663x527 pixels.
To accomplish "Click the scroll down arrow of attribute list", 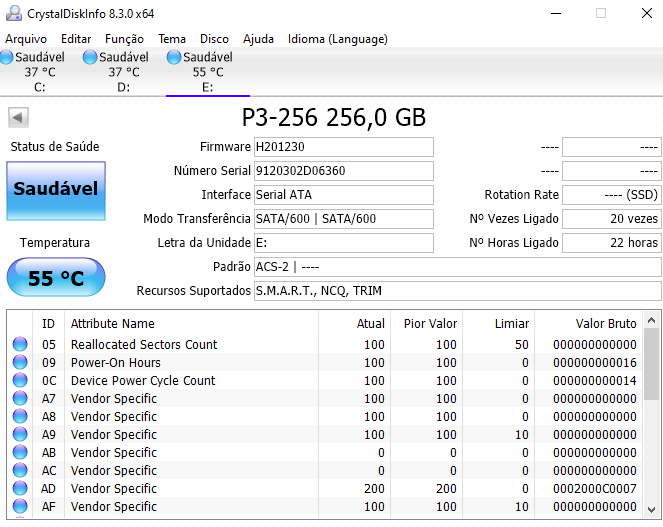I will pos(652,510).
